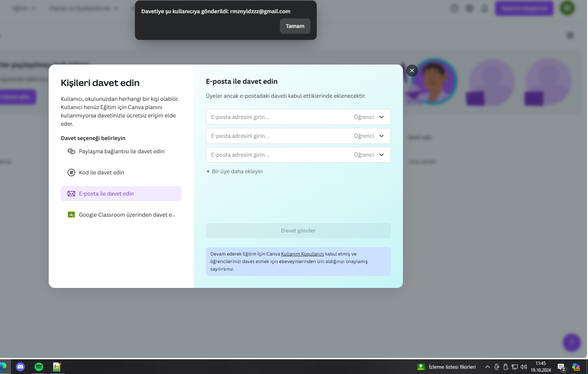The height and width of the screenshot is (374, 588).
Task: Click Bir üye daha ekleyin
Action: [x=235, y=171]
